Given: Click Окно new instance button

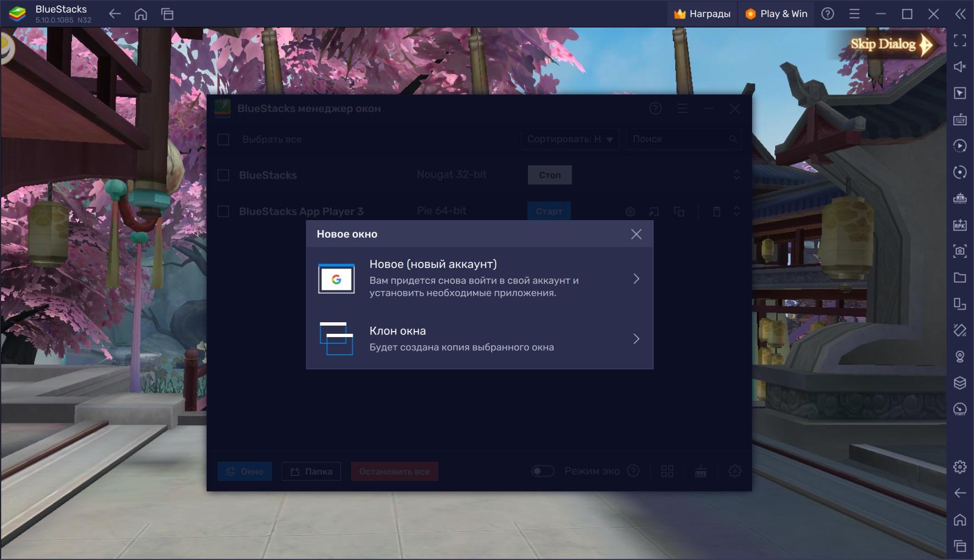Looking at the screenshot, I should click(x=244, y=471).
